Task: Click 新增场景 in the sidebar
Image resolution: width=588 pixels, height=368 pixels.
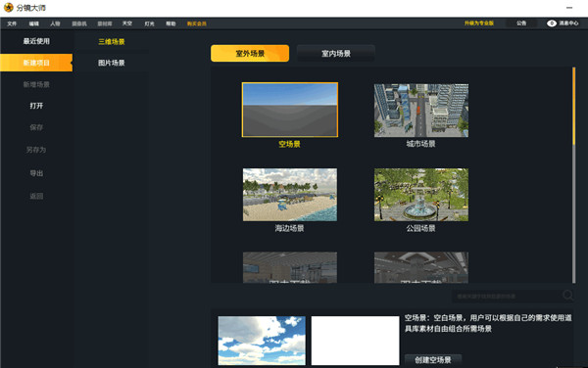Action: point(36,84)
